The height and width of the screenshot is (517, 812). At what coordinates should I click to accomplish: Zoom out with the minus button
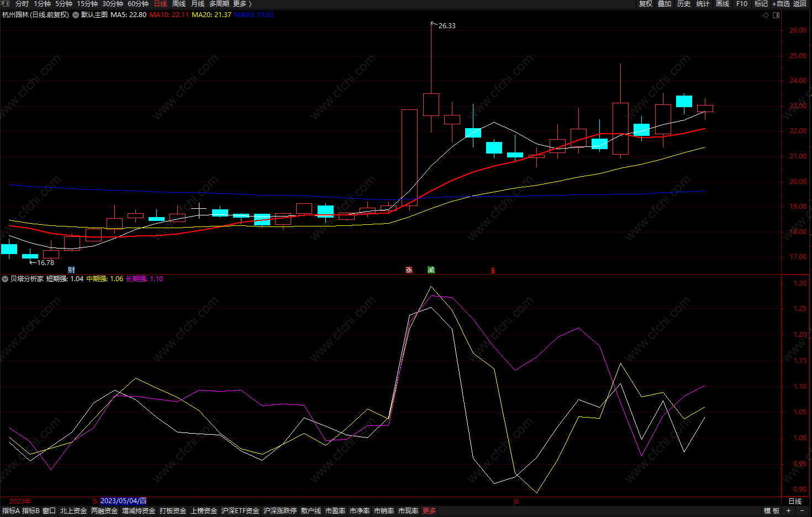(802, 511)
